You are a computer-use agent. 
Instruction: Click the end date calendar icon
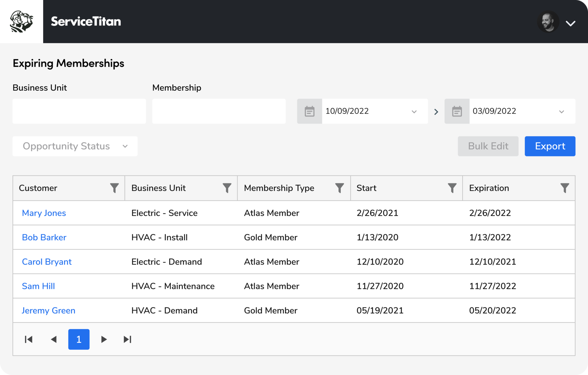(x=457, y=111)
